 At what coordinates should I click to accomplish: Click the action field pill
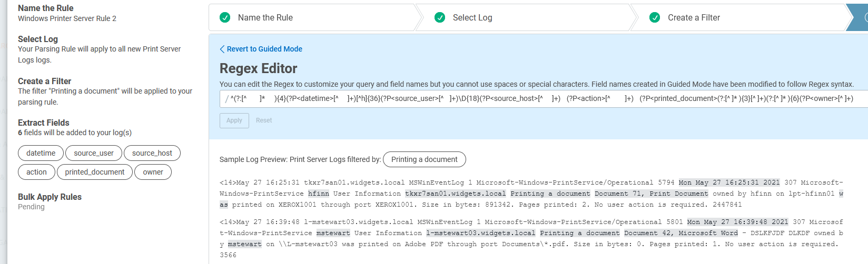(36, 172)
